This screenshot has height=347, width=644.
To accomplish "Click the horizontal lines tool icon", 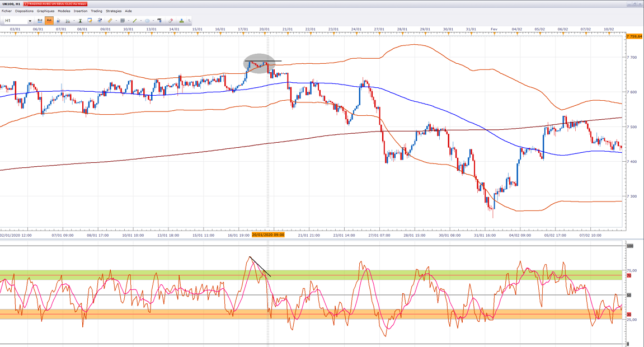I will (123, 21).
